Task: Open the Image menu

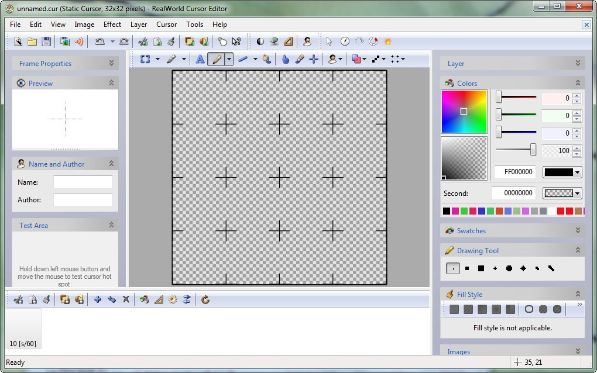Action: (84, 24)
